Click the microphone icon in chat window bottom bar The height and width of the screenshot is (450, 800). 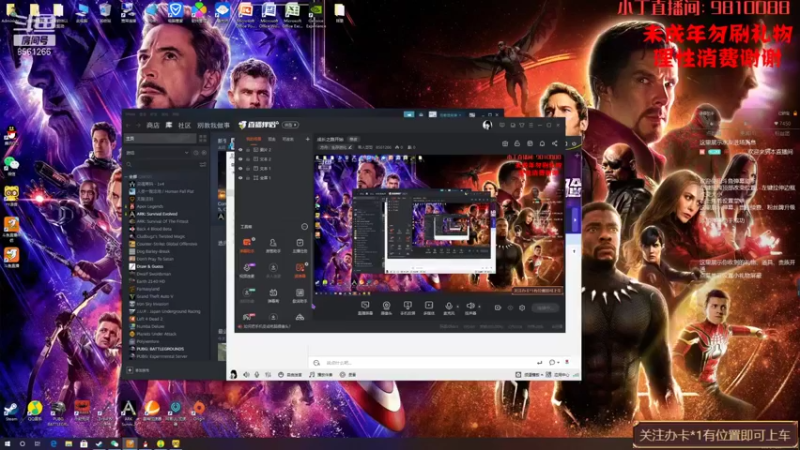(257, 374)
